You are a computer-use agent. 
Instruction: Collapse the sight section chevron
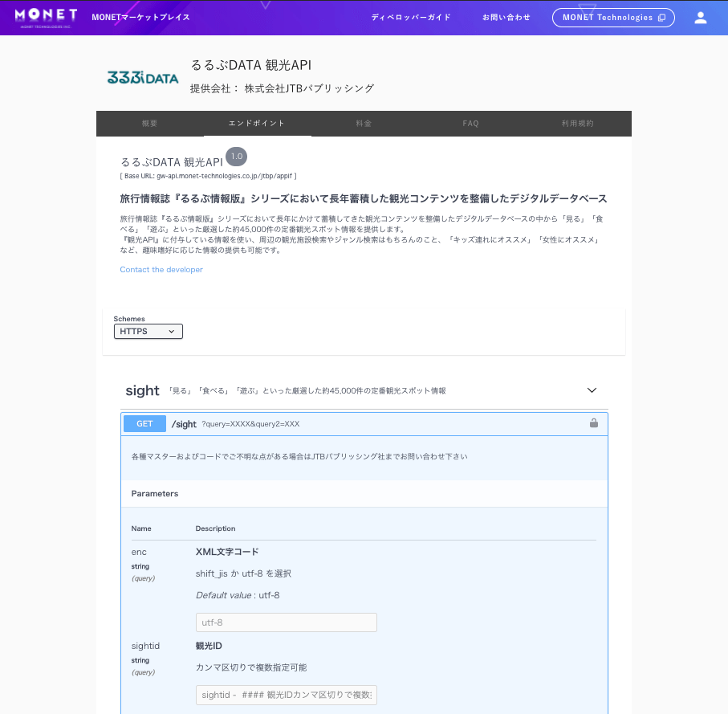tap(592, 390)
